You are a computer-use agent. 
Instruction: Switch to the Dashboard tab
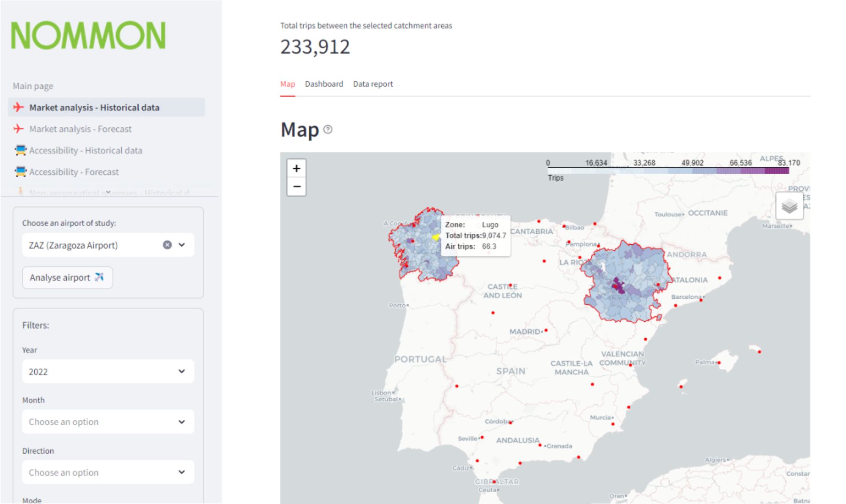tap(324, 84)
